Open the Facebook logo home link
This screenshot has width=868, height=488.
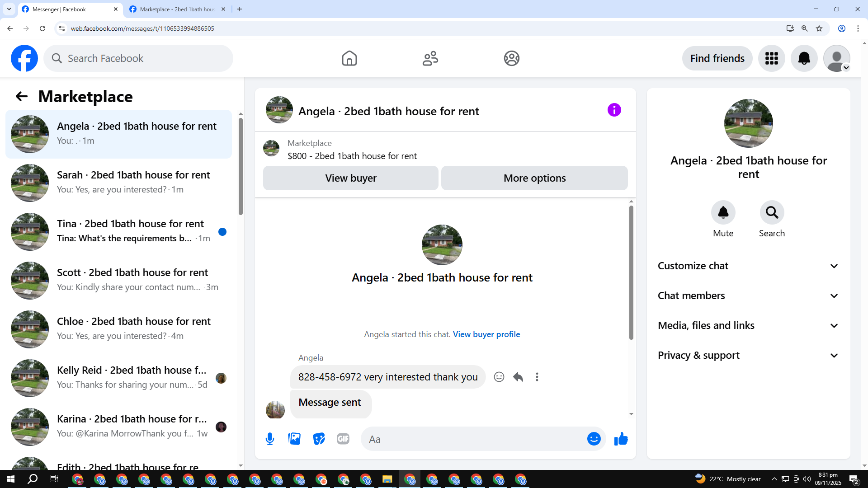[x=24, y=58]
